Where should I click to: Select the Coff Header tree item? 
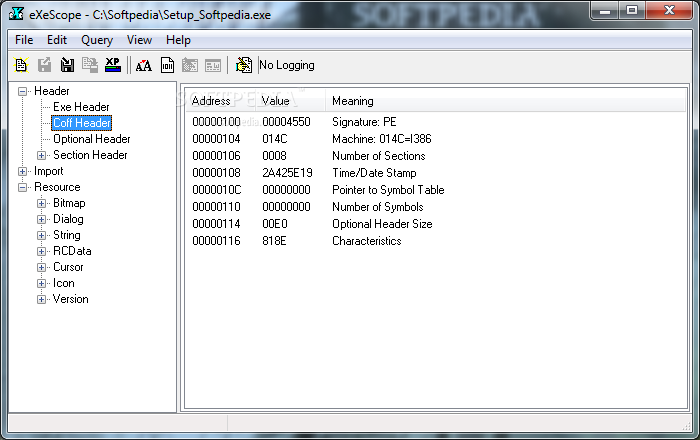(81, 123)
